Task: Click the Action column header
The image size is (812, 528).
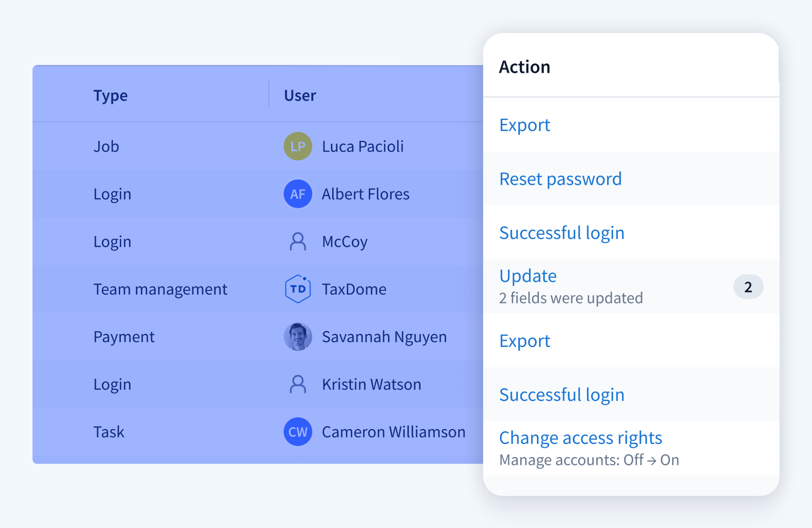Action: point(525,67)
